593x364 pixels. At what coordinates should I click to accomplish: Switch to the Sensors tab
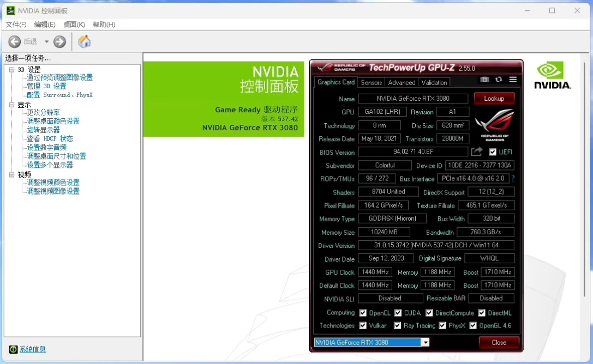(x=372, y=82)
